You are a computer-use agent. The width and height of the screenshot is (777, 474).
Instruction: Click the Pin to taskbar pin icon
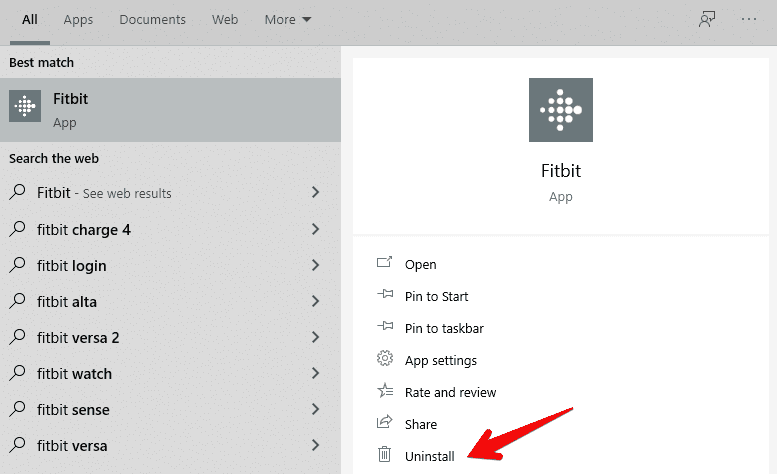click(385, 326)
